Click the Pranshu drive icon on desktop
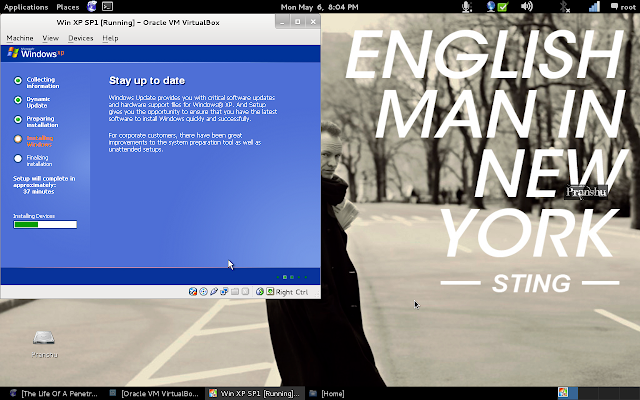Image resolution: width=640 pixels, height=400 pixels. click(44, 338)
